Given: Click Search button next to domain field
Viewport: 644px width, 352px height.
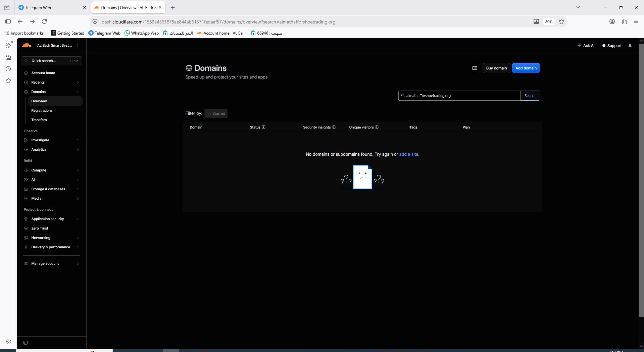Looking at the screenshot, I should (530, 96).
